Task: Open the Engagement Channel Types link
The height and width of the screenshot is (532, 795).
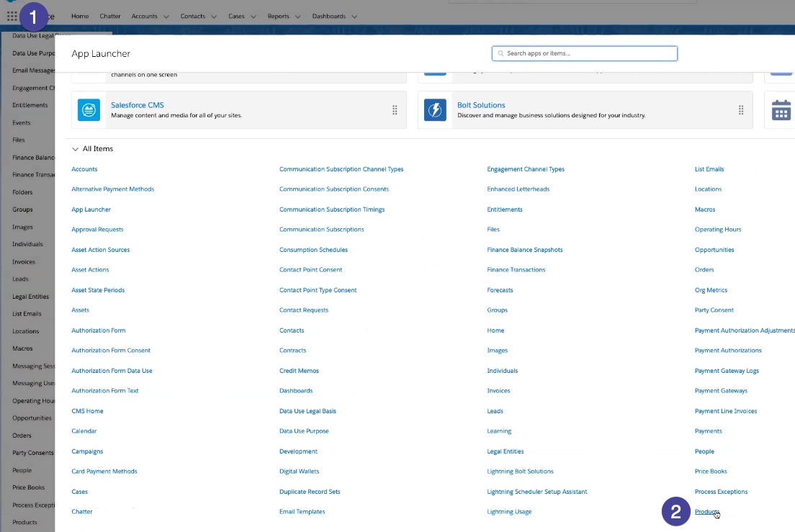Action: click(526, 169)
